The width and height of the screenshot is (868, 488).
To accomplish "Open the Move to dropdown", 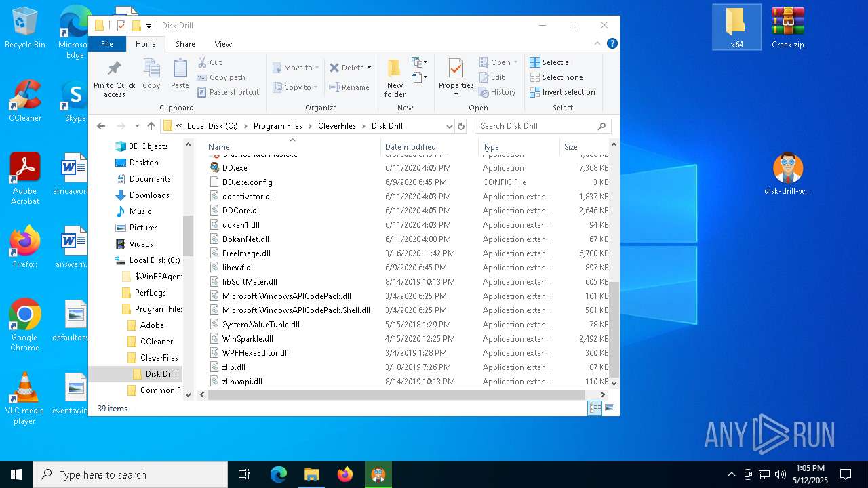I will point(296,68).
